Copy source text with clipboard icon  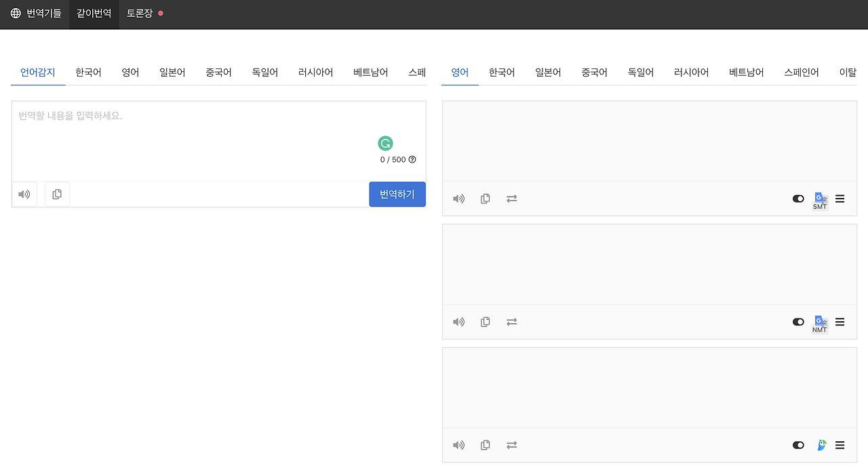click(57, 195)
